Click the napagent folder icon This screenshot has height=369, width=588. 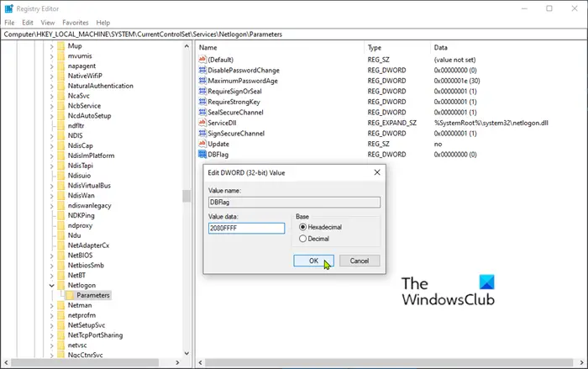coord(61,66)
